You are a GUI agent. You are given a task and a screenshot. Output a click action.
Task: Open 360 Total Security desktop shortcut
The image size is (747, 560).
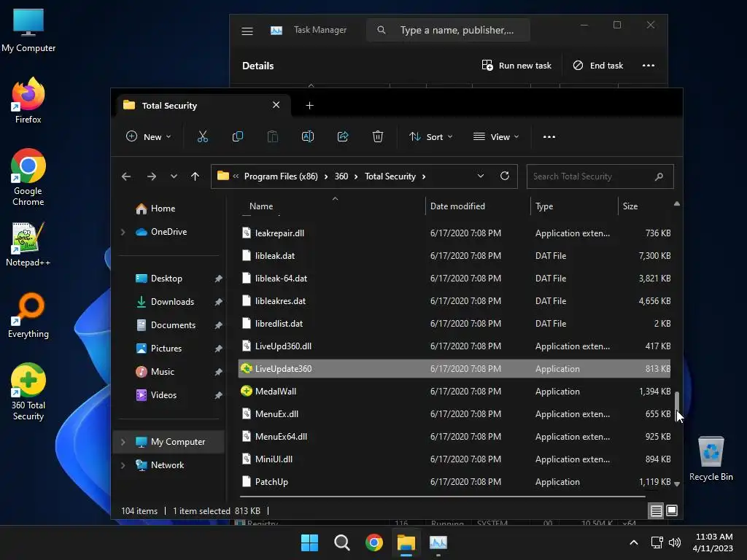28,392
